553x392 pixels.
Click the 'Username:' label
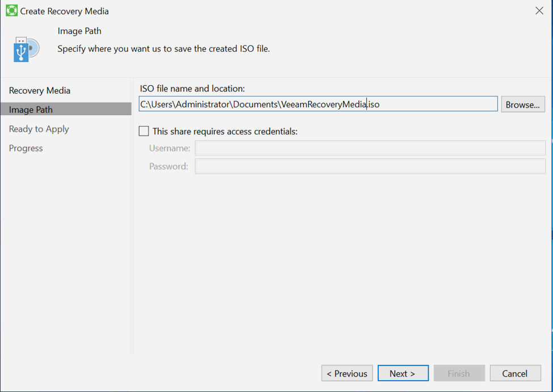170,148
